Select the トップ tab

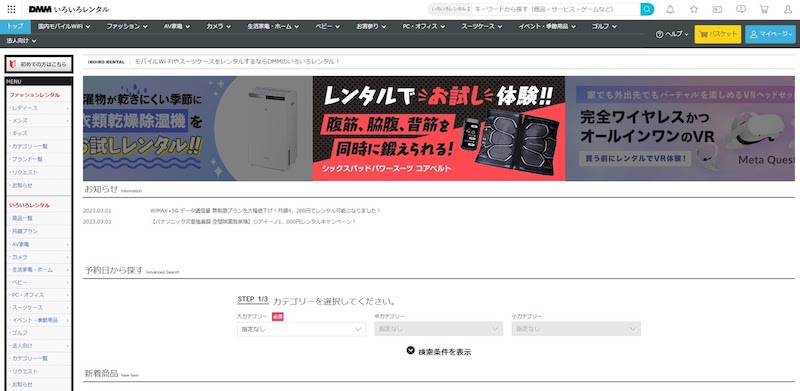15,26
